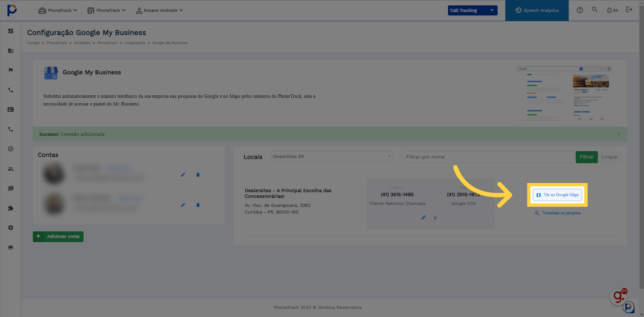Click Google My Business breadcrumb
This screenshot has height=317, width=644.
coord(170,43)
